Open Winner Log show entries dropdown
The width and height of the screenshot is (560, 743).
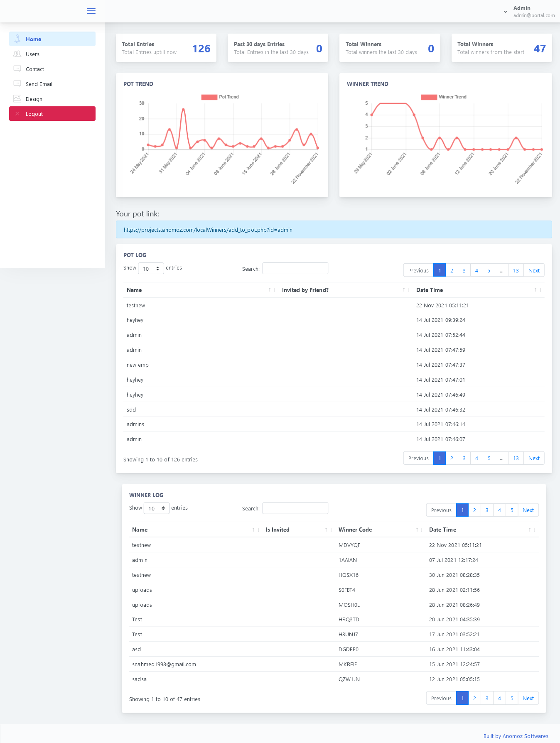point(157,508)
